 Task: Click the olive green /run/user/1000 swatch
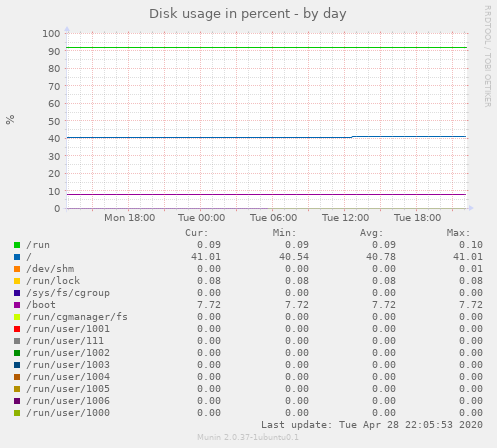[17, 413]
